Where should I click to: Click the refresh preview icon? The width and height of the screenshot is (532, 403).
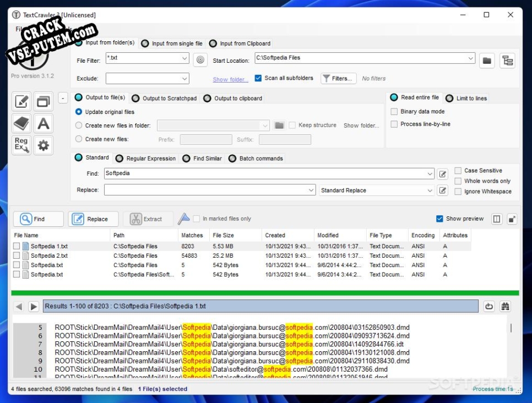pyautogui.click(x=488, y=306)
